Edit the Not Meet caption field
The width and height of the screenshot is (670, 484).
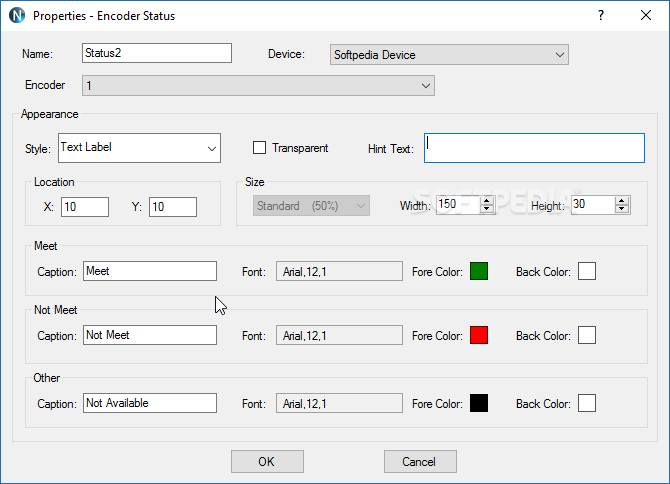150,335
